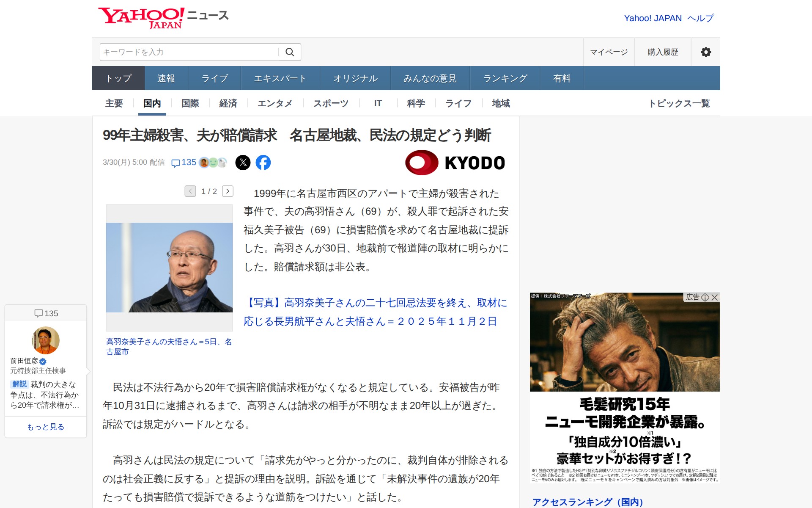This screenshot has height=508, width=812.
Task: Expand comments with もっと見る
Action: [46, 427]
